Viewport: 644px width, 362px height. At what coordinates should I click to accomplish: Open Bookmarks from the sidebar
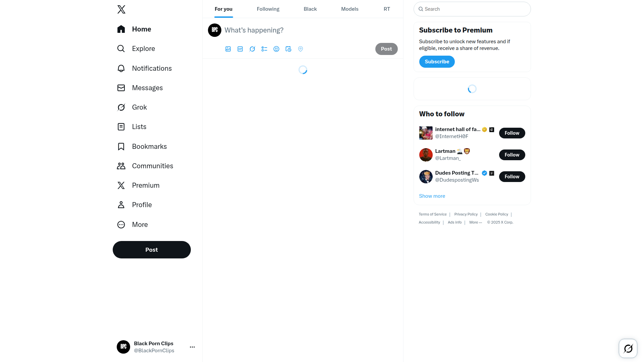142,146
